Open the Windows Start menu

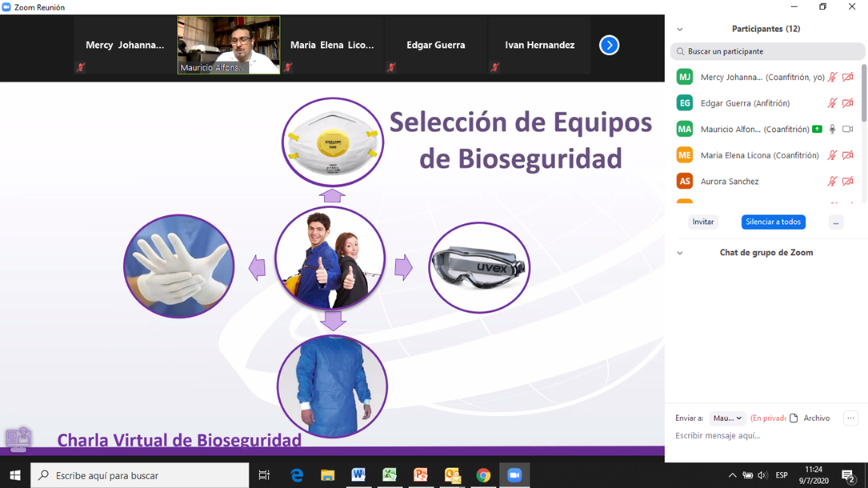15,475
